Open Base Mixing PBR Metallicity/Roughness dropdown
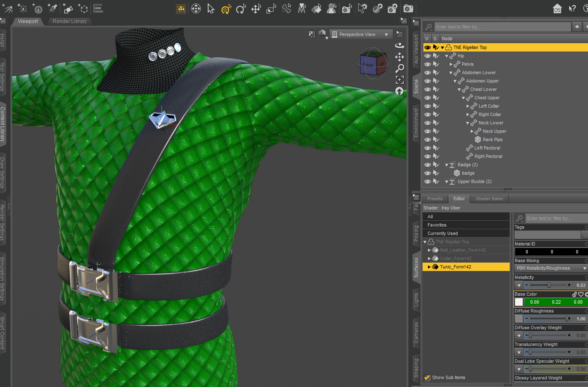588x387 pixels. 551,268
